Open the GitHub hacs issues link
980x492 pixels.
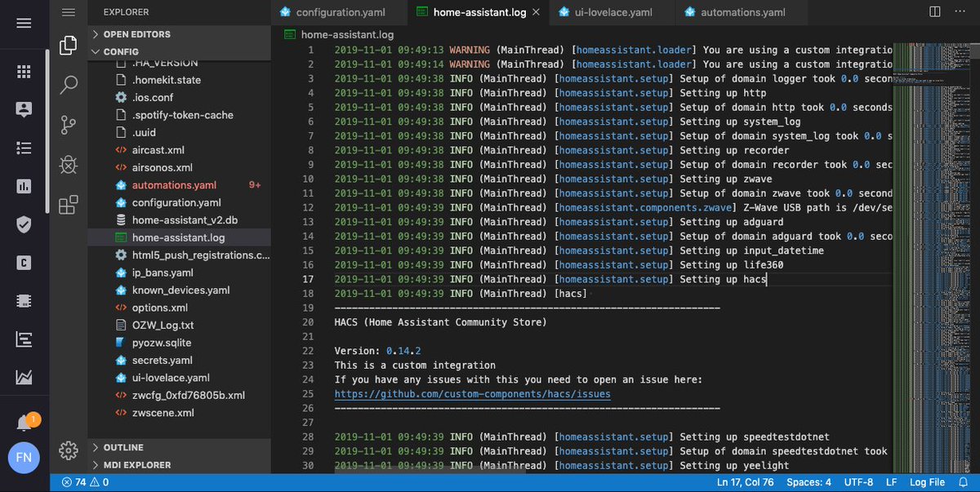coord(472,393)
